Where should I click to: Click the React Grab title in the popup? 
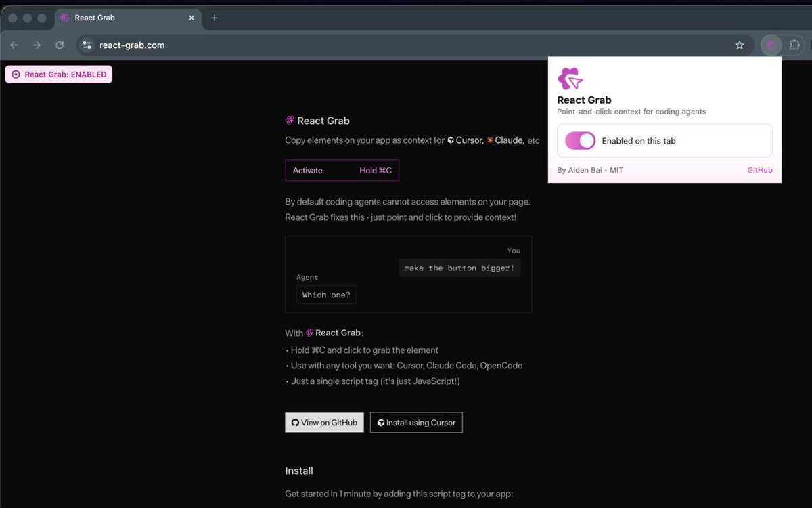584,100
